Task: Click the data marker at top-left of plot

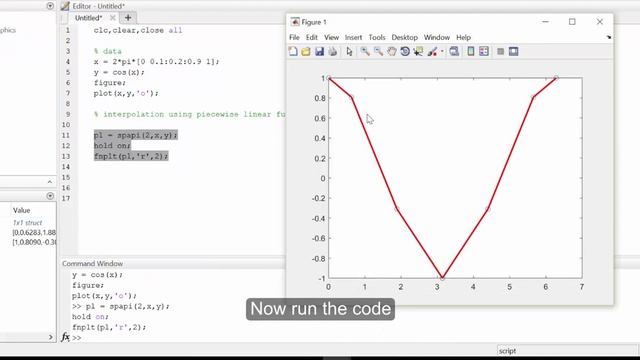Action: coord(329,78)
